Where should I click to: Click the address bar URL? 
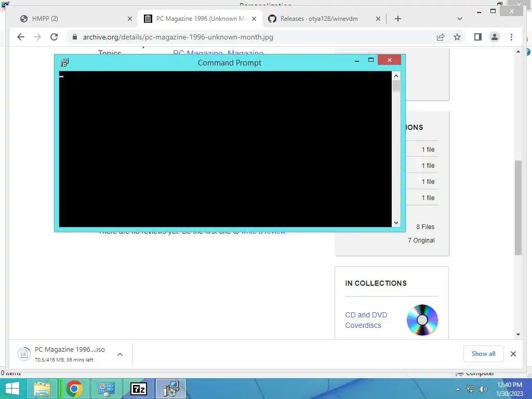pos(178,37)
